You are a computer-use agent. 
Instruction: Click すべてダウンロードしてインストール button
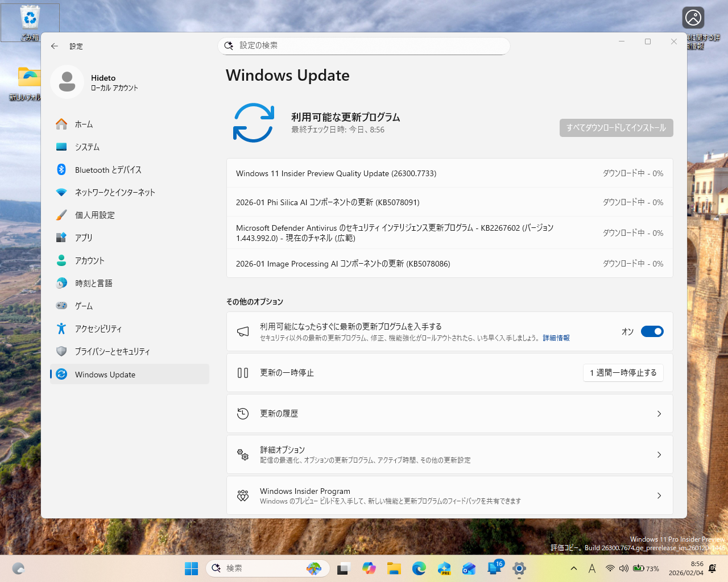(x=616, y=127)
